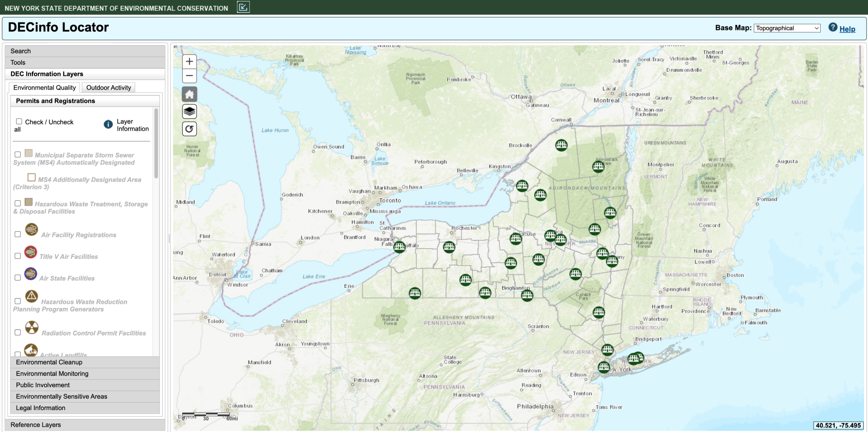
Task: Collapse the DEC Information Layers panel
Action: click(x=85, y=74)
